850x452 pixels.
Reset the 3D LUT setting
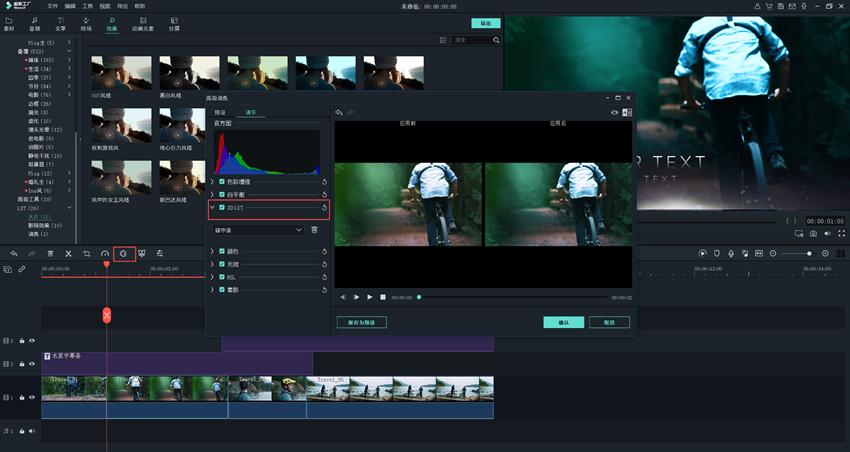(x=324, y=208)
